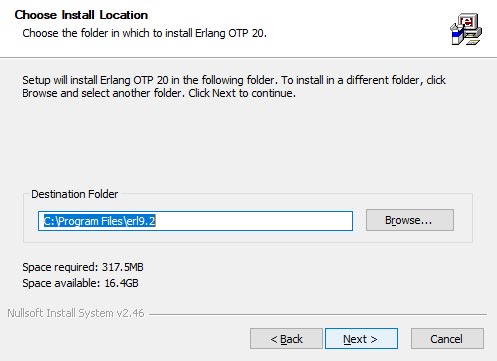Click the Space available: 16.4GB text
Image resolution: width=497 pixels, height=361 pixels.
click(80, 283)
